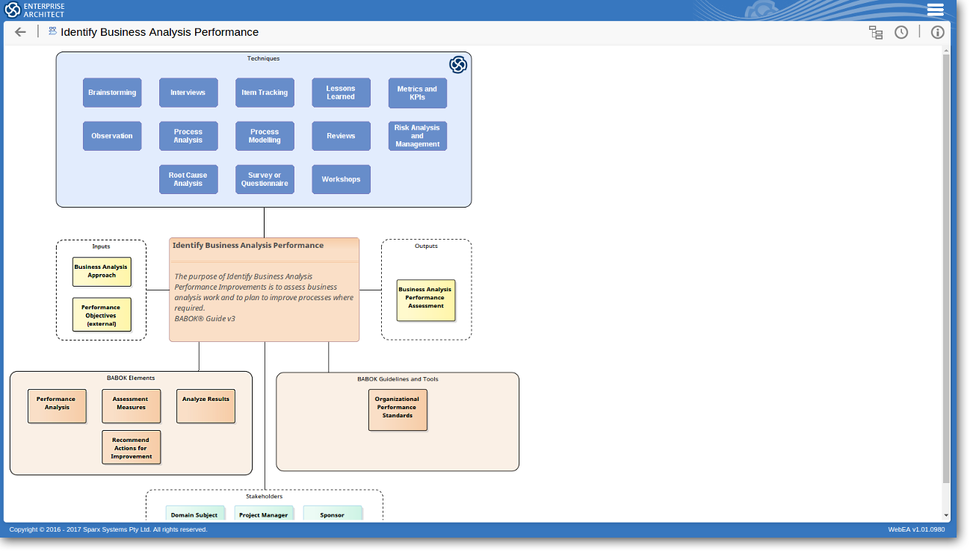This screenshot has height=560, width=979.
Task: Click the Enterprise Architect logo
Action: pyautogui.click(x=35, y=10)
